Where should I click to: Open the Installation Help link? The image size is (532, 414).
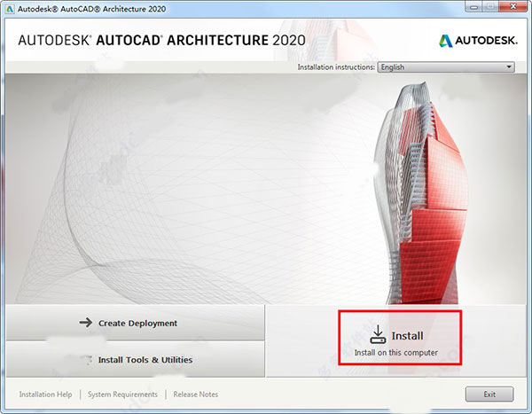(45, 394)
